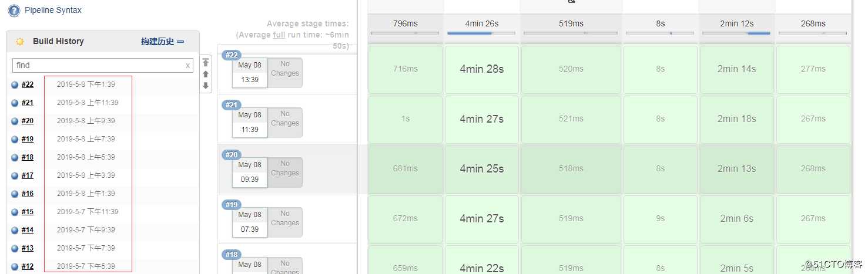The height and width of the screenshot is (274, 868).
Task: Open the 4min 28s stage cell of build #22
Action: pyautogui.click(x=482, y=69)
